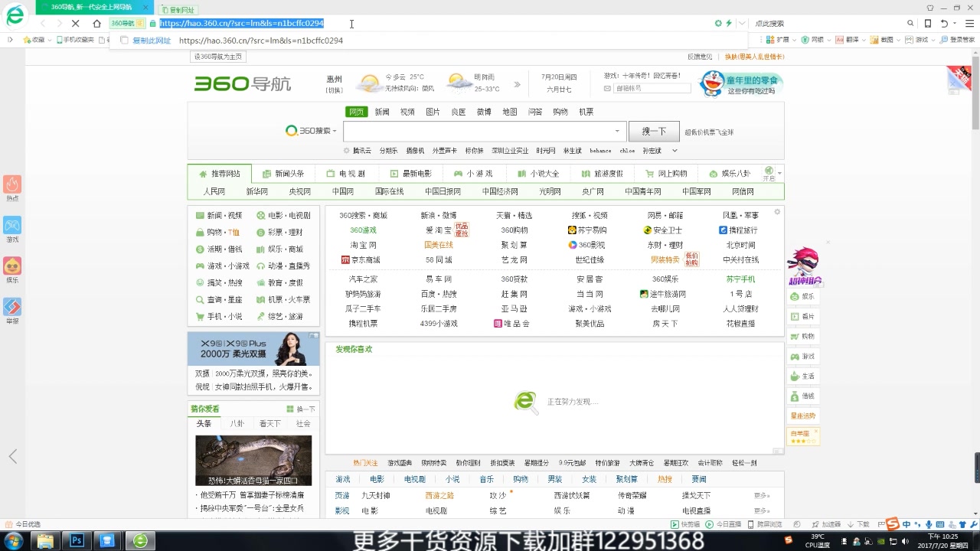Check the 复制此网址 suggestion checkbox
Viewport: 980px width, 551px height.
(x=124, y=41)
